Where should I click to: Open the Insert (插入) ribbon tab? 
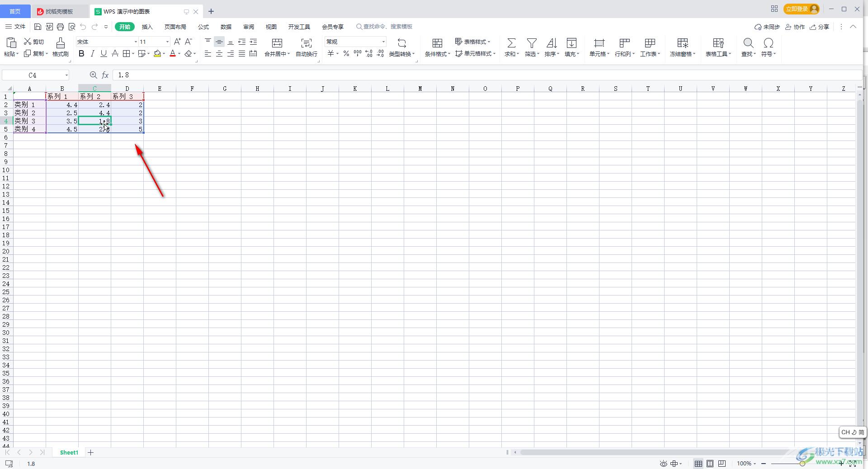point(147,27)
